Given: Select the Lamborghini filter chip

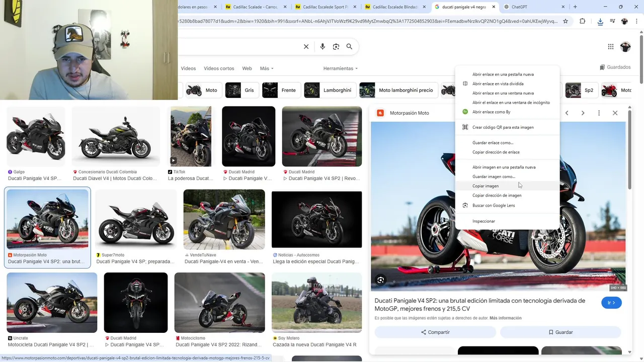Looking at the screenshot, I should click(330, 90).
